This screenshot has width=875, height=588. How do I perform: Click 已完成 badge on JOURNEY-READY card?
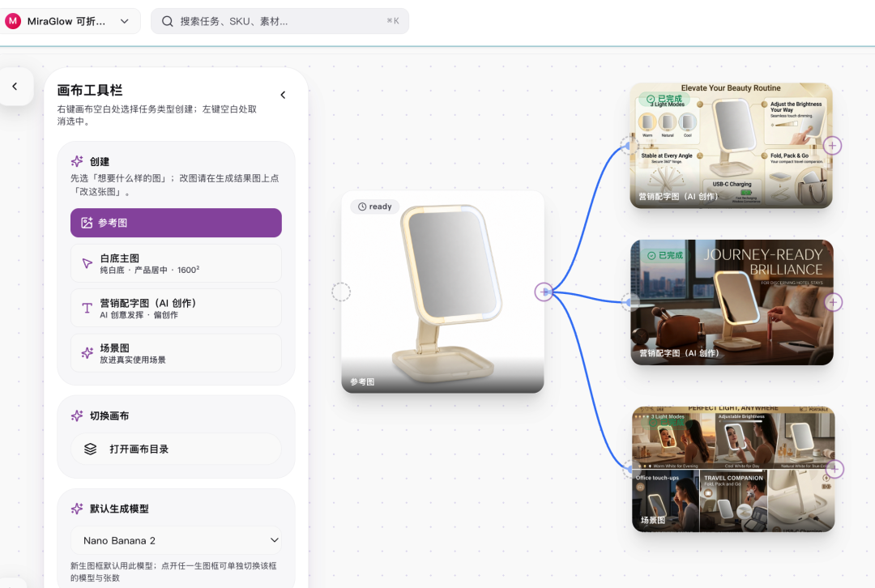(665, 255)
